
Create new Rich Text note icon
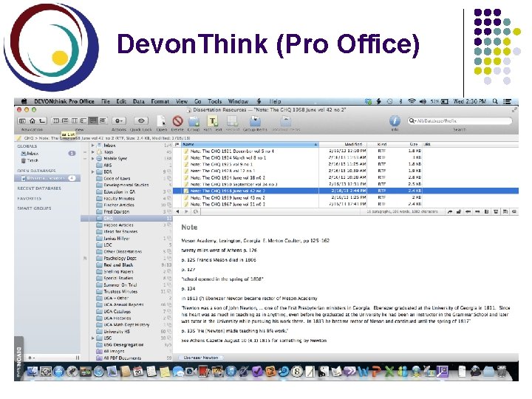(213, 120)
